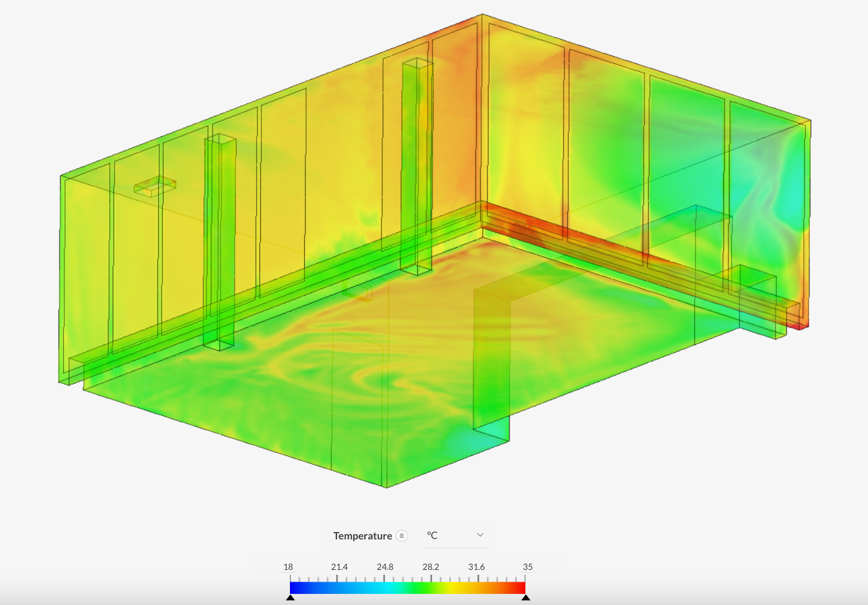868x605 pixels.
Task: Click the Temperature legend title
Action: pos(362,536)
